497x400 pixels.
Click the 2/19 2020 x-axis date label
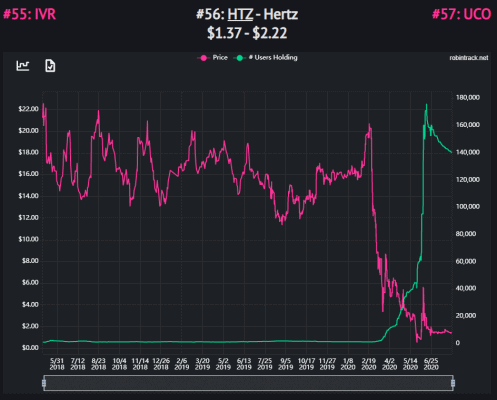click(x=369, y=364)
